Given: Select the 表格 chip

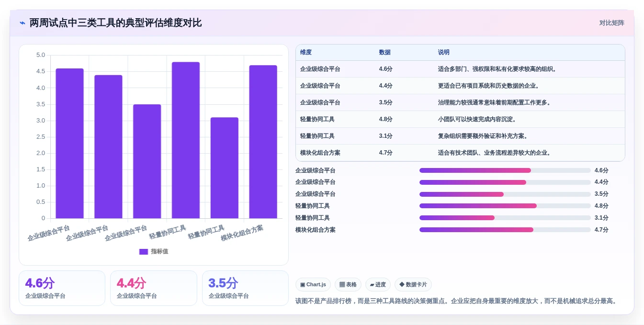Looking at the screenshot, I should (348, 284).
